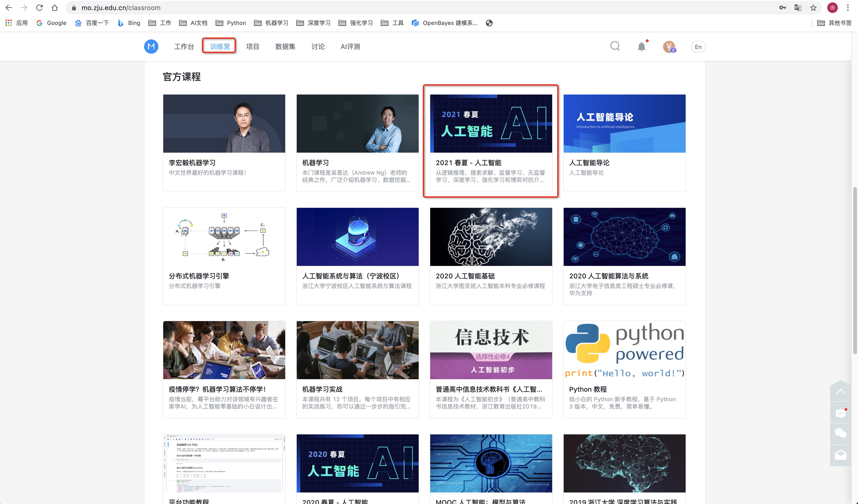Screen dimensions: 858x504
Task: Switch to the 项目 tab
Action: click(x=252, y=47)
